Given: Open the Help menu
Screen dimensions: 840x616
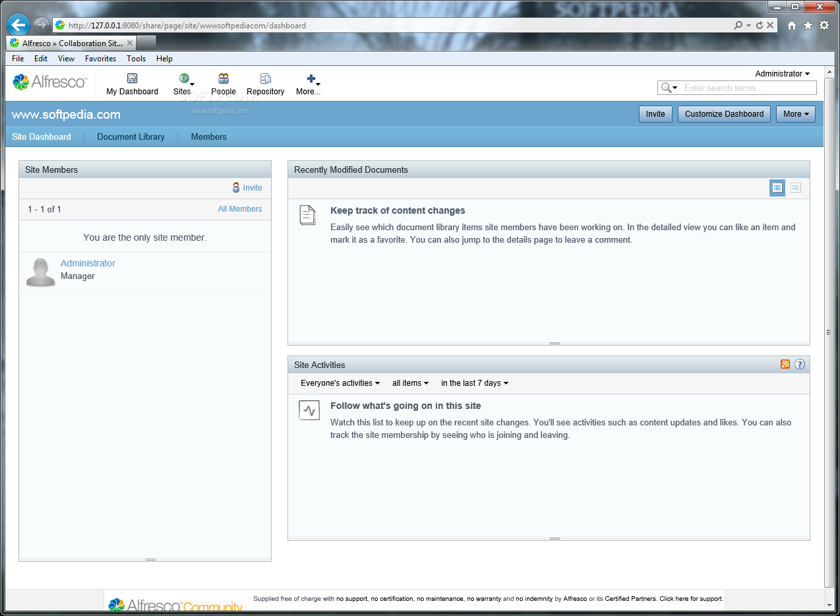Looking at the screenshot, I should click(x=164, y=59).
